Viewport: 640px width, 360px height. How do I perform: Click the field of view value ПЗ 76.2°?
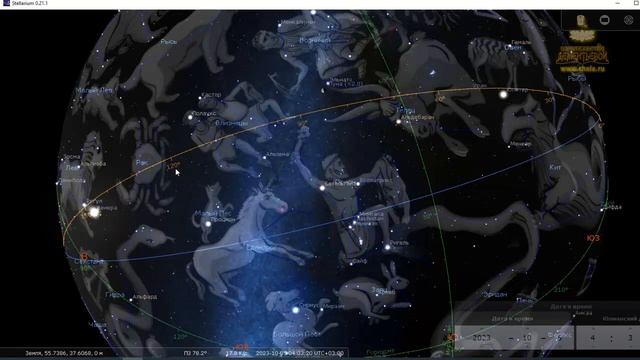195,353
